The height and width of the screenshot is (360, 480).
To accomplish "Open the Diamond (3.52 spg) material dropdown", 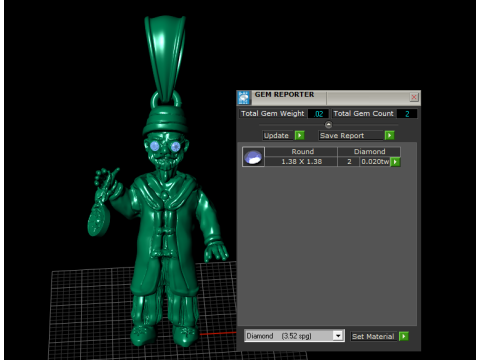I will pos(294,336).
